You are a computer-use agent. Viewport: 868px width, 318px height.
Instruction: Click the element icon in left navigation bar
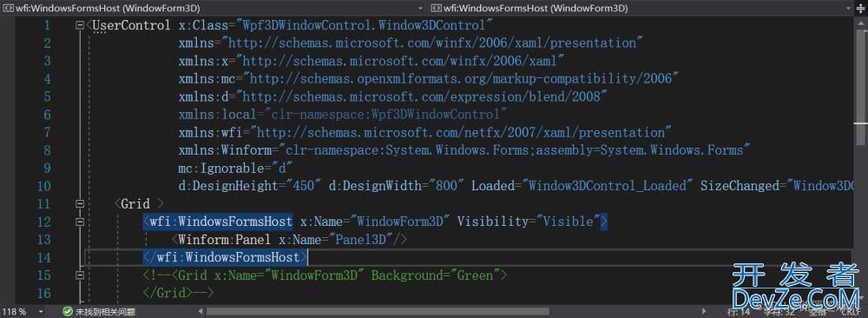point(9,9)
